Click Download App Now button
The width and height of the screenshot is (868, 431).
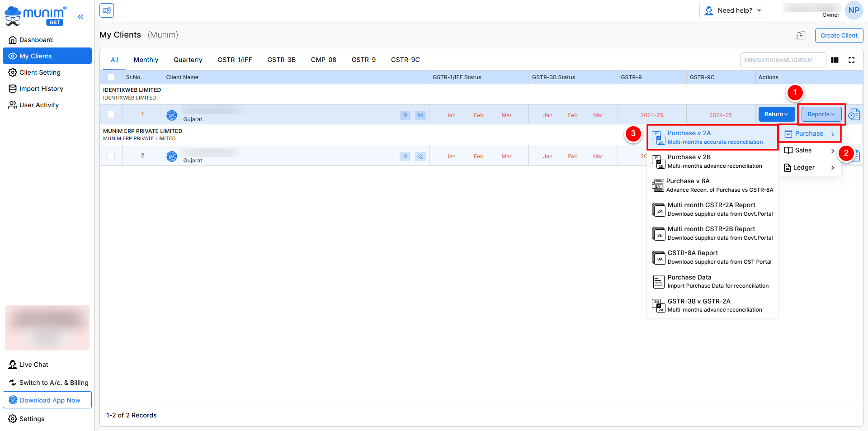point(47,400)
